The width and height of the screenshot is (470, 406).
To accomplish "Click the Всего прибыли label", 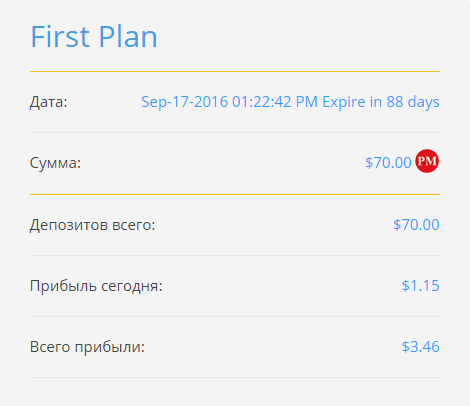I will (x=87, y=347).
